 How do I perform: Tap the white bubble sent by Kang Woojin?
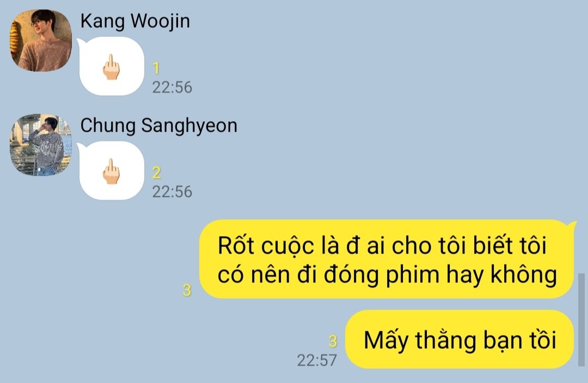point(111,66)
